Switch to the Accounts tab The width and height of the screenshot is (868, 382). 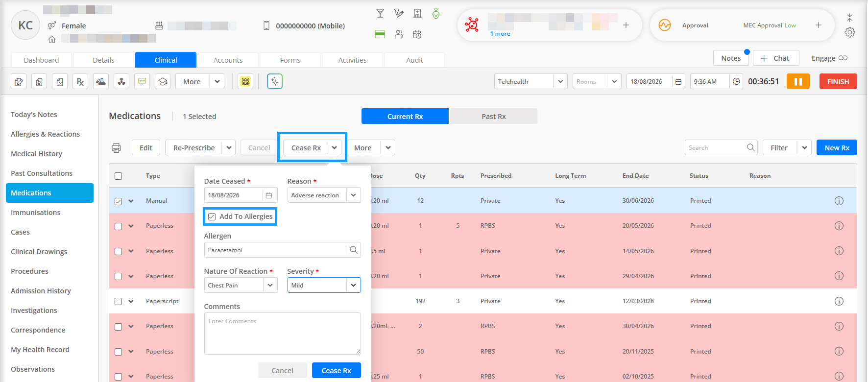228,60
